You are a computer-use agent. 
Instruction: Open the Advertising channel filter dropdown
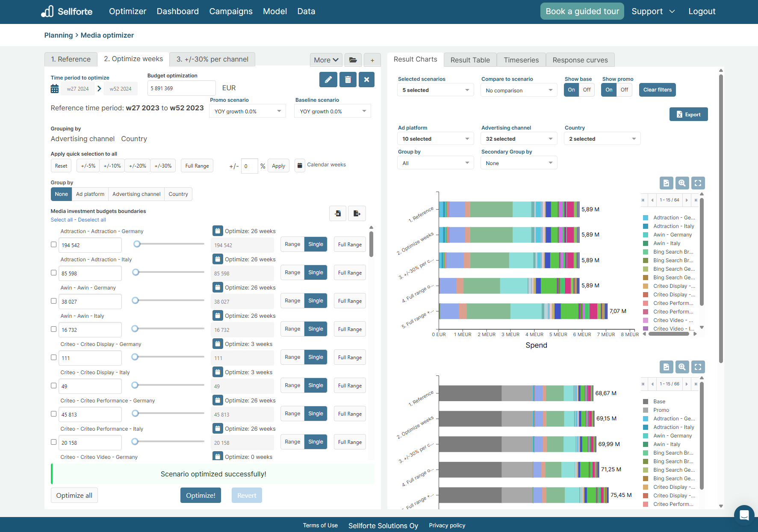[x=519, y=139]
